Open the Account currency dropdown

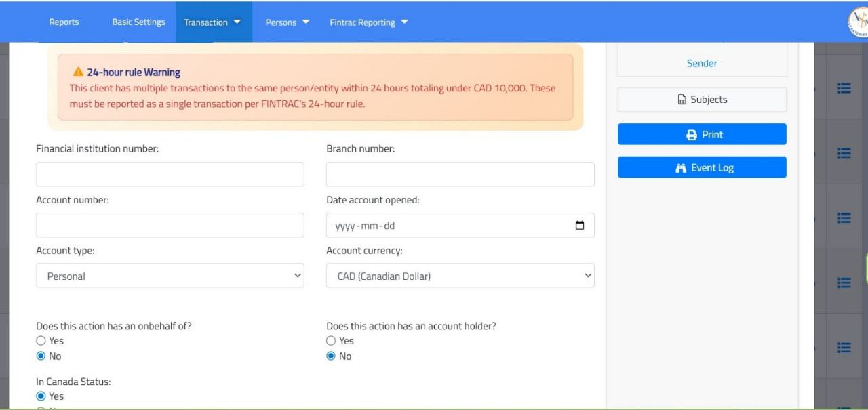(460, 276)
